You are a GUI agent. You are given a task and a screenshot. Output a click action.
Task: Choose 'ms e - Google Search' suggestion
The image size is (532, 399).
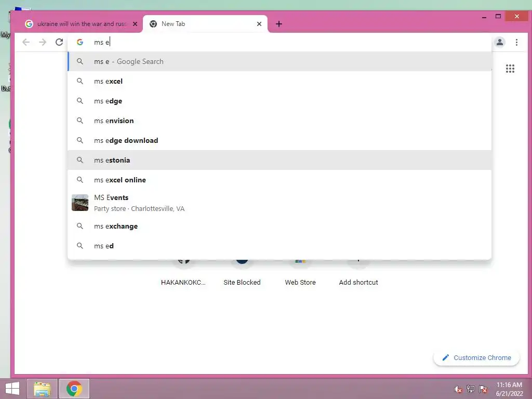point(280,61)
